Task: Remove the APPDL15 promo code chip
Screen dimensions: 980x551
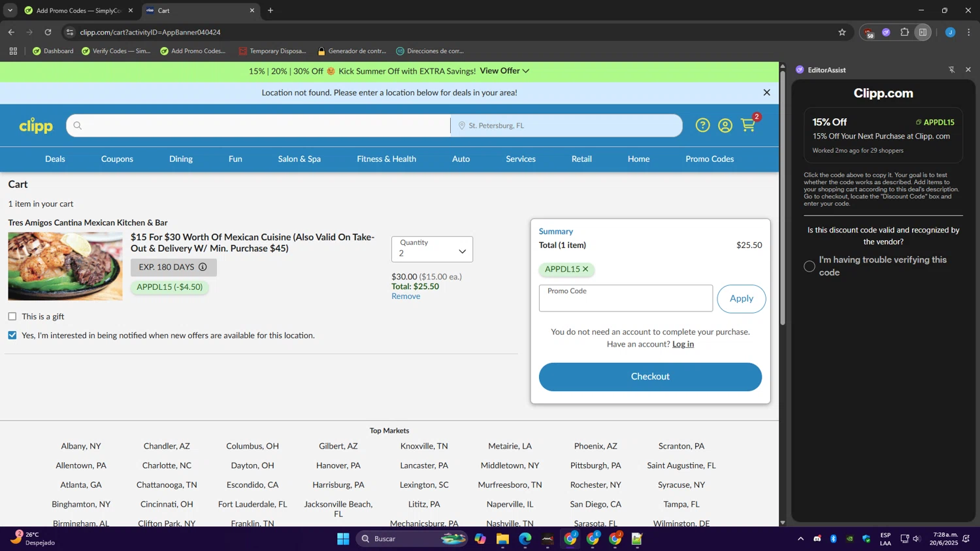Action: point(585,269)
